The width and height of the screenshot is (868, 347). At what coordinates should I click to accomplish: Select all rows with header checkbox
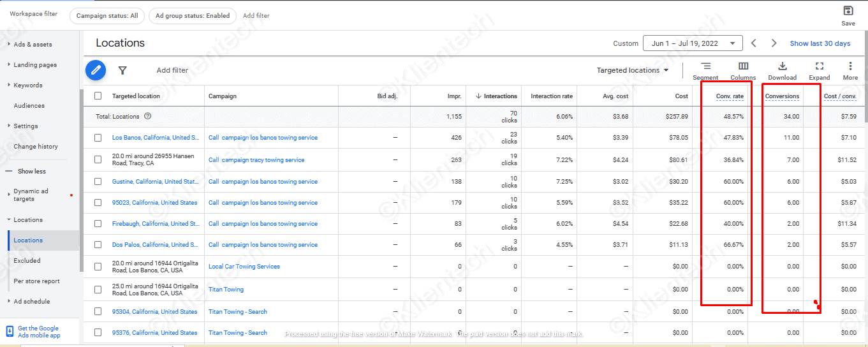[98, 96]
